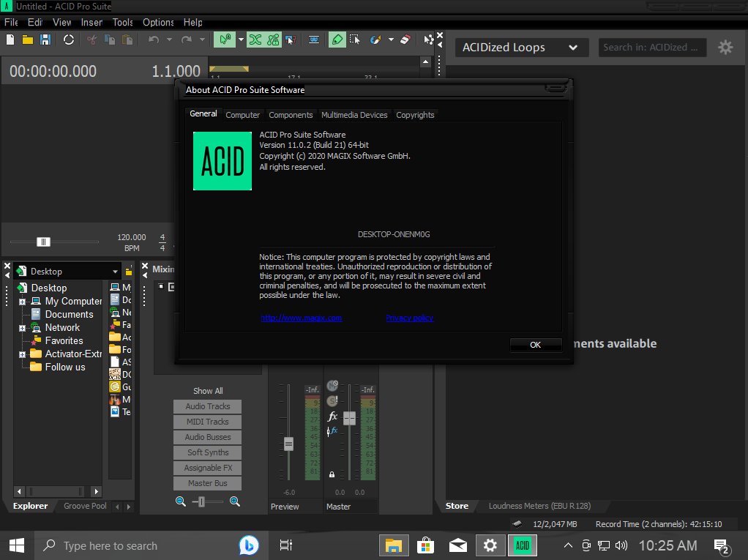Open the http://www.magix.com link
This screenshot has width=748, height=560.
tap(301, 318)
